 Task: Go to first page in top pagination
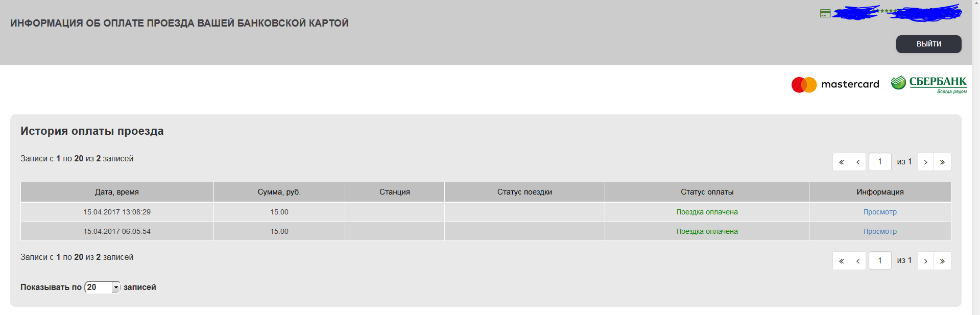(x=841, y=162)
